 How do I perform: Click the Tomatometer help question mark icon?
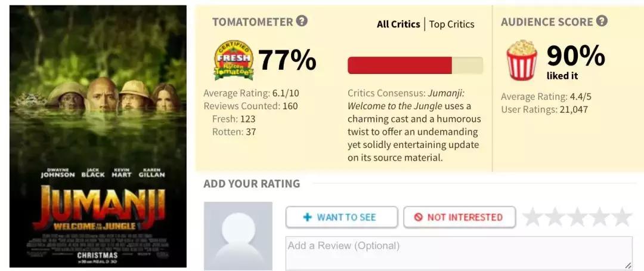tap(302, 21)
